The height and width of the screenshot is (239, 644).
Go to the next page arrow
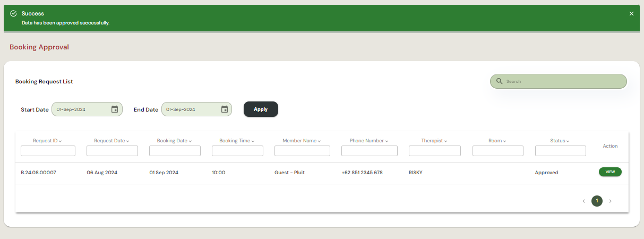610,201
